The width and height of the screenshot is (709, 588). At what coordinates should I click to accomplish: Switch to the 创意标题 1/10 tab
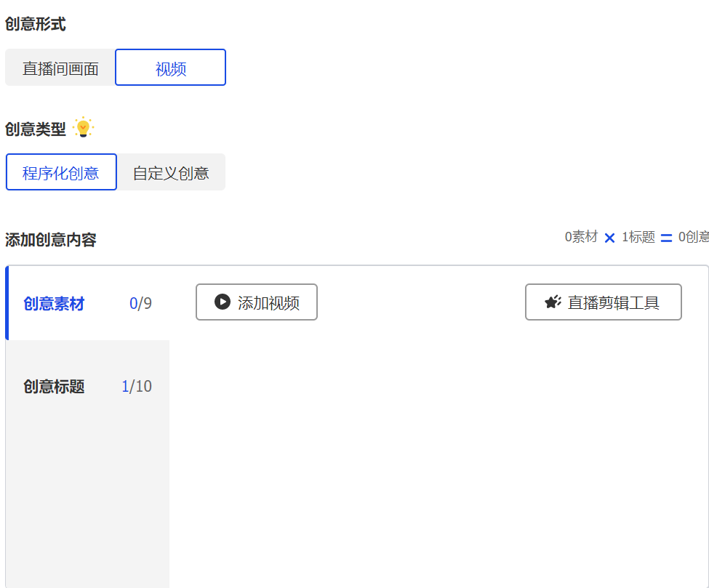(x=88, y=386)
